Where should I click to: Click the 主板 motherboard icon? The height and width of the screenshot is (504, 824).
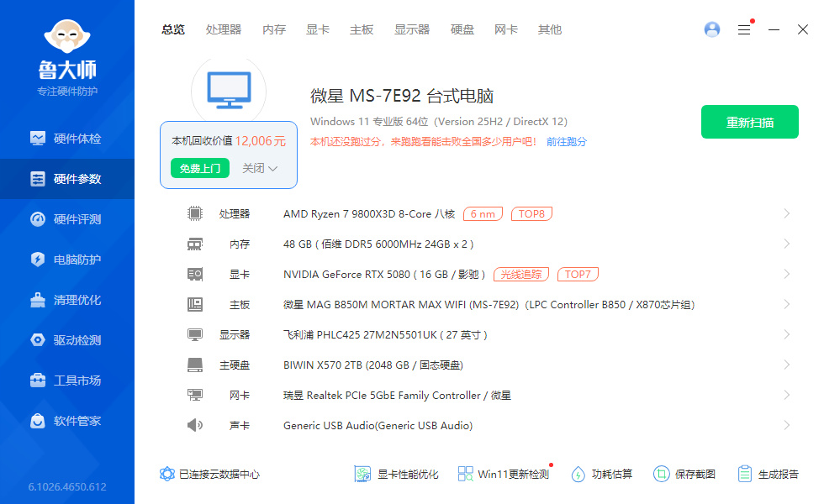click(x=195, y=304)
